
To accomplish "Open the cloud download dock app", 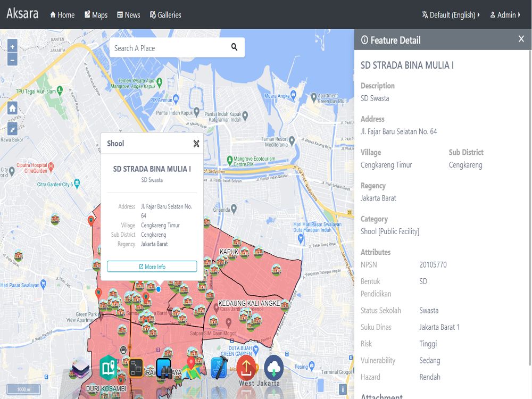I will click(274, 368).
